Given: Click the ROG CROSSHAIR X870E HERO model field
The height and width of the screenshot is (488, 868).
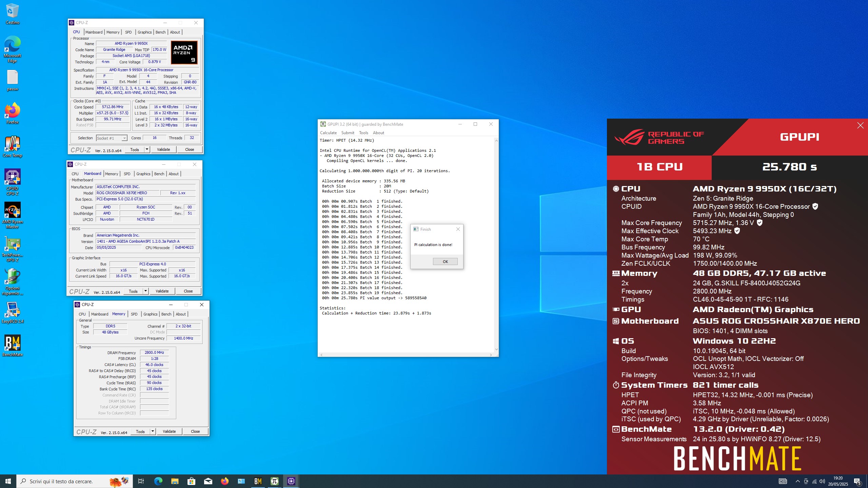Looking at the screenshot, I should [127, 193].
